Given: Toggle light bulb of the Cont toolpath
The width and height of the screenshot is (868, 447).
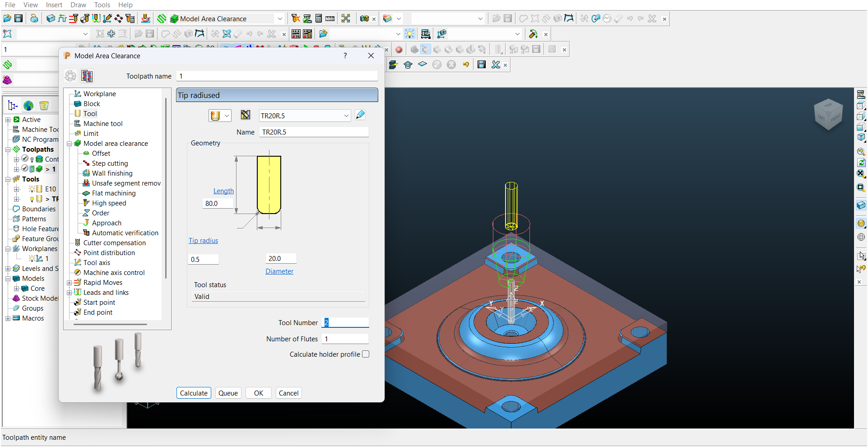Looking at the screenshot, I should tap(32, 159).
